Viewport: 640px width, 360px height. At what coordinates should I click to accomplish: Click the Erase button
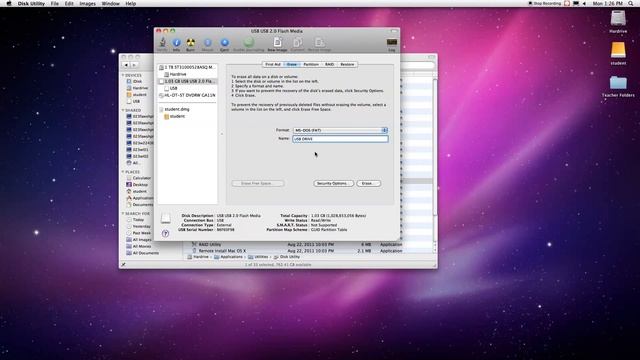[369, 183]
